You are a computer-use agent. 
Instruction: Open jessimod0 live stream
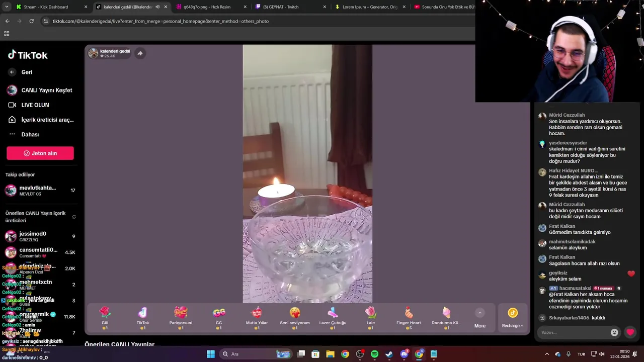pos(40,236)
